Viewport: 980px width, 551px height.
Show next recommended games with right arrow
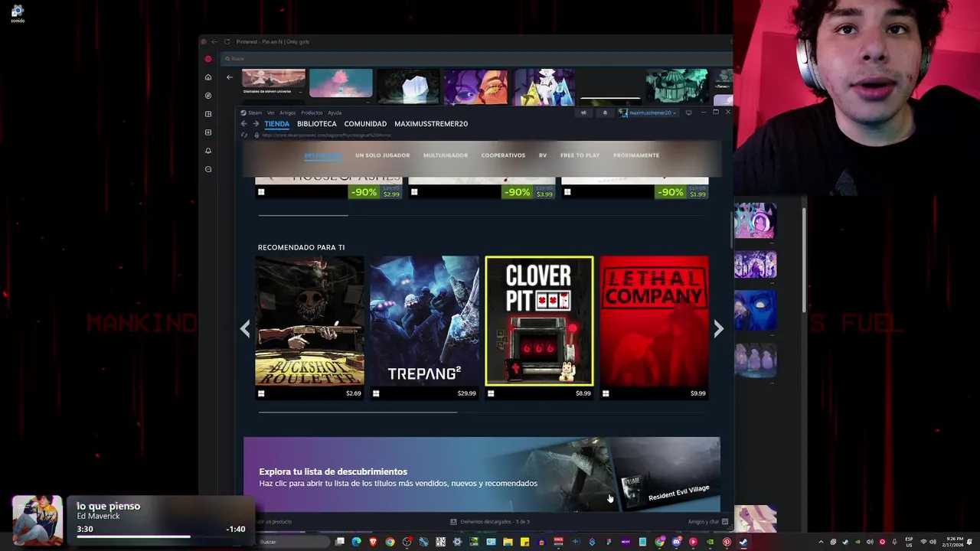click(718, 328)
